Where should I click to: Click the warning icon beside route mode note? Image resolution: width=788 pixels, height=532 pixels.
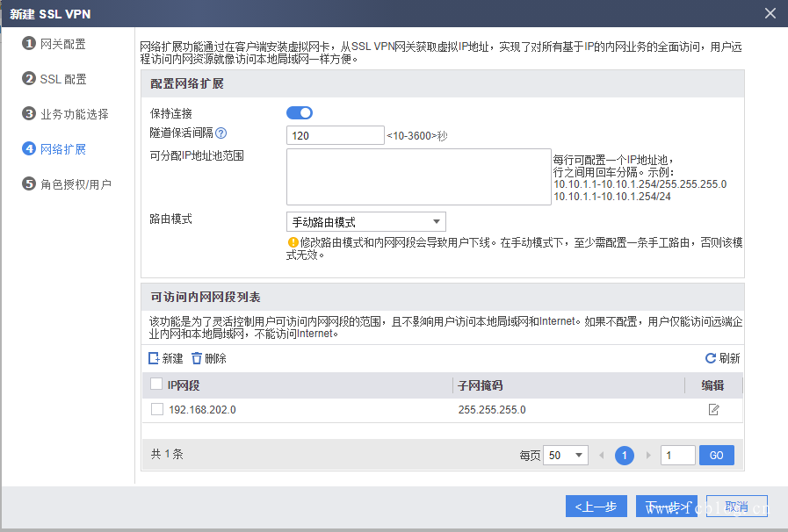click(293, 242)
